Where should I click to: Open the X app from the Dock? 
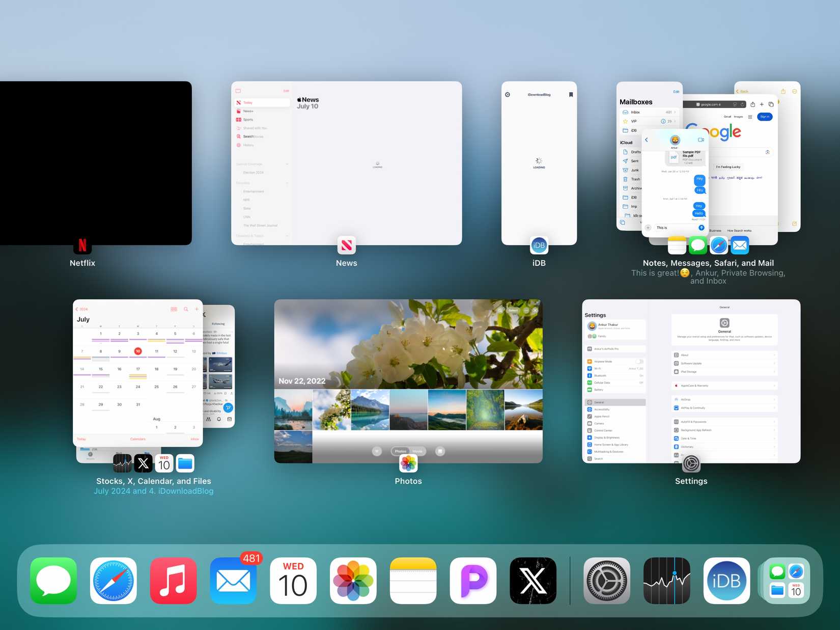[x=533, y=580]
